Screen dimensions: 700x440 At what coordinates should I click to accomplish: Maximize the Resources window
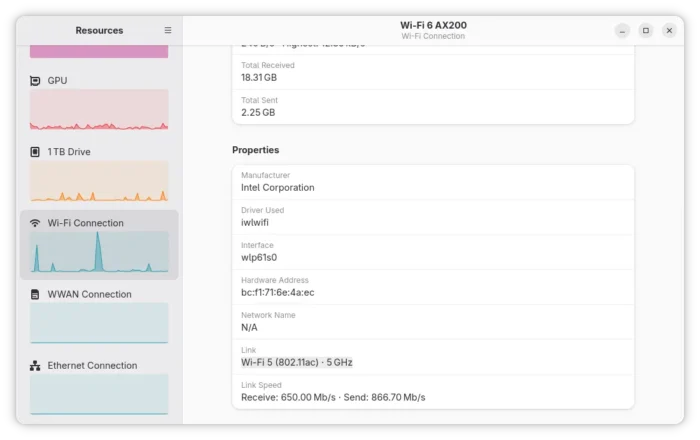click(646, 30)
